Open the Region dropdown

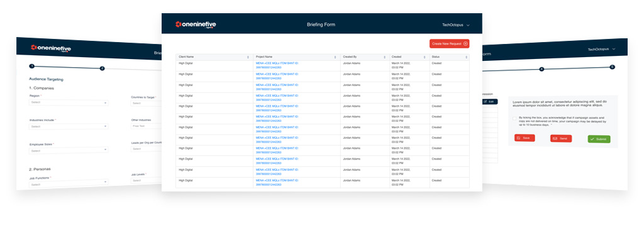coord(69,103)
